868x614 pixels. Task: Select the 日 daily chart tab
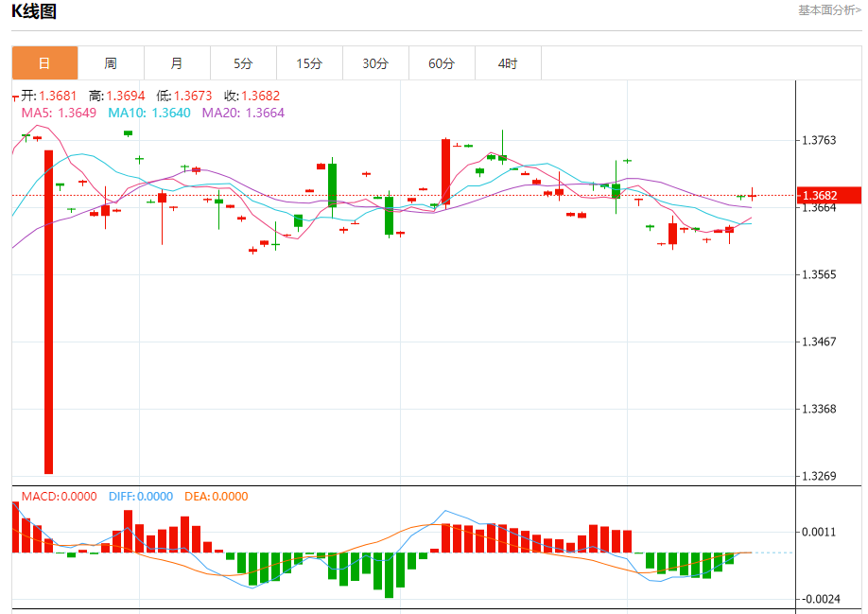click(x=44, y=63)
